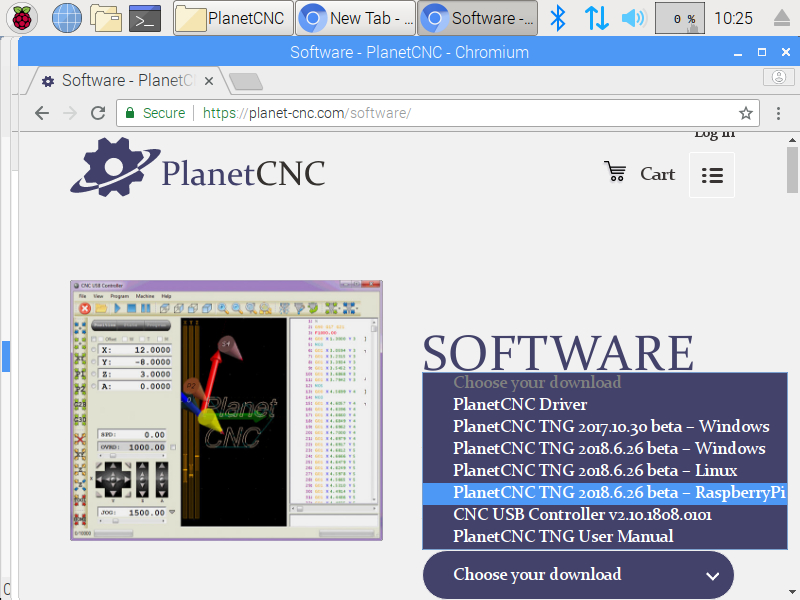This screenshot has height=600, width=800.
Task: Bookmark this page with the star icon
Action: point(745,113)
